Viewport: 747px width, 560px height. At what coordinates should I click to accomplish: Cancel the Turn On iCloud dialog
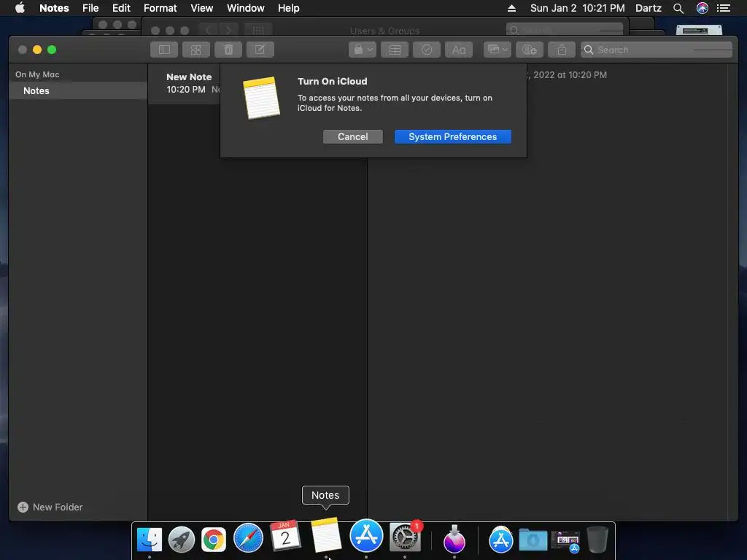352,136
